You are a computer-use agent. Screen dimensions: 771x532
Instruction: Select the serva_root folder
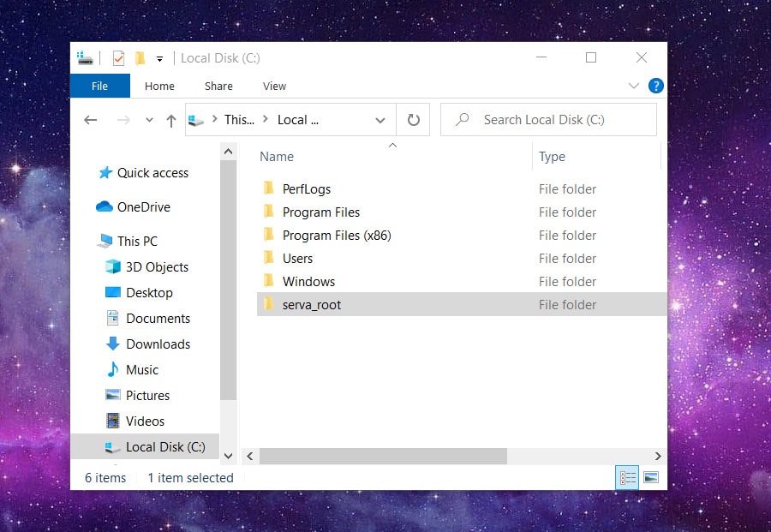(x=461, y=304)
